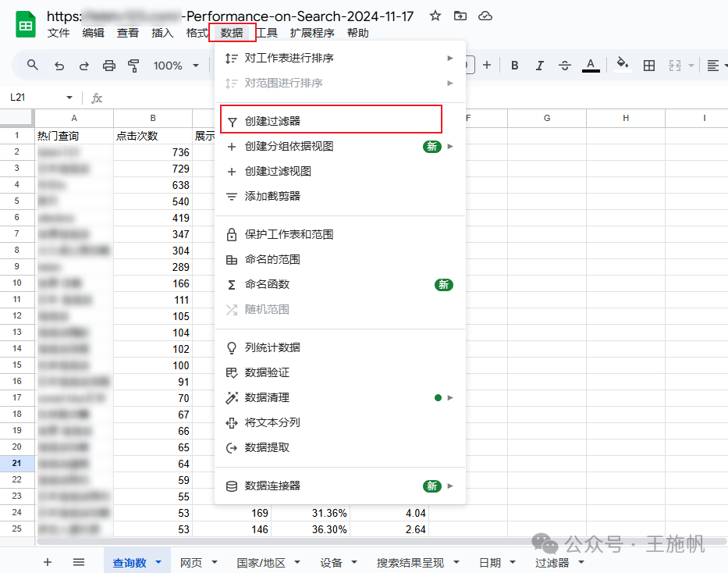Switch to the 网页 sheet tab
This screenshot has height=573, width=728.
(191, 563)
